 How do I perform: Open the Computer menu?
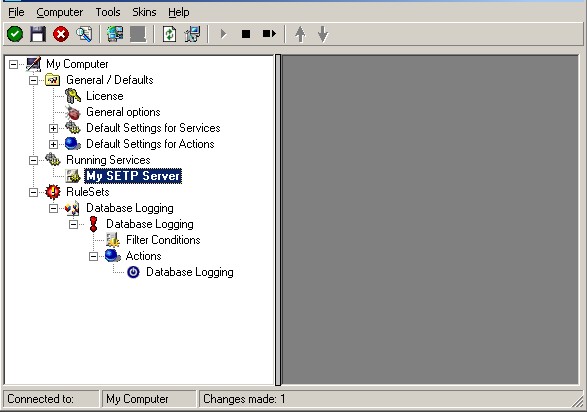pos(60,12)
